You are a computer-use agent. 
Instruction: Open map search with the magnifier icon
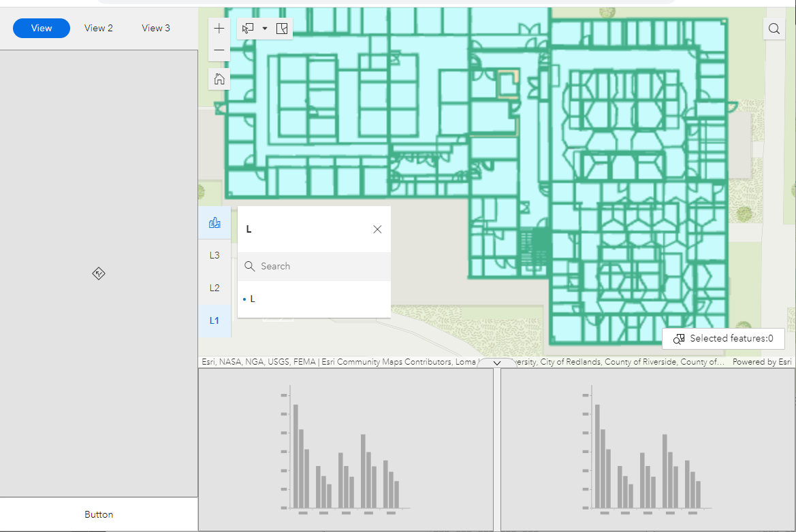click(x=774, y=28)
